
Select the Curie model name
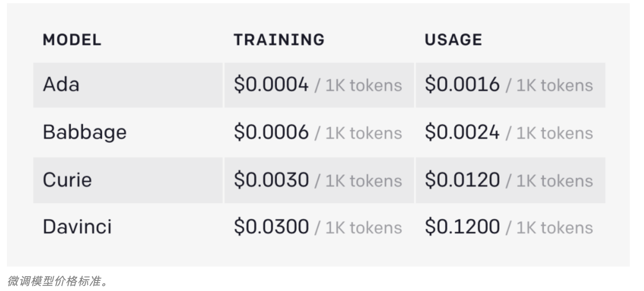click(x=67, y=180)
